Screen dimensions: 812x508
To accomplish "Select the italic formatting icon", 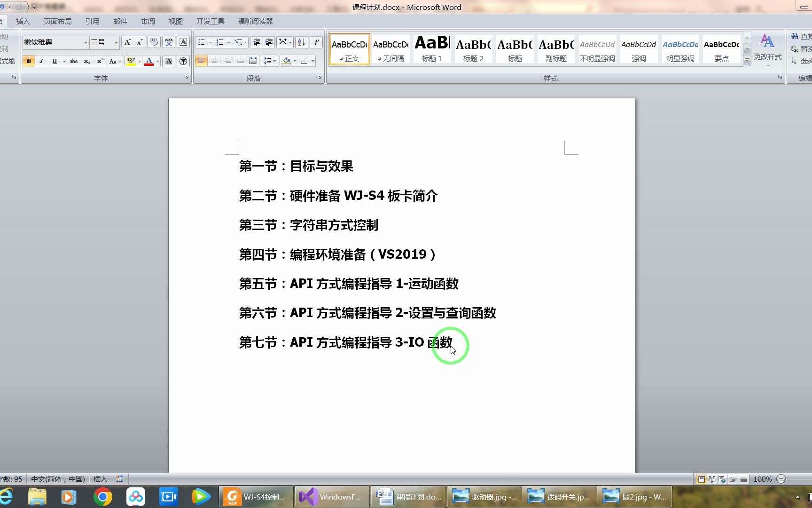I will pos(42,61).
